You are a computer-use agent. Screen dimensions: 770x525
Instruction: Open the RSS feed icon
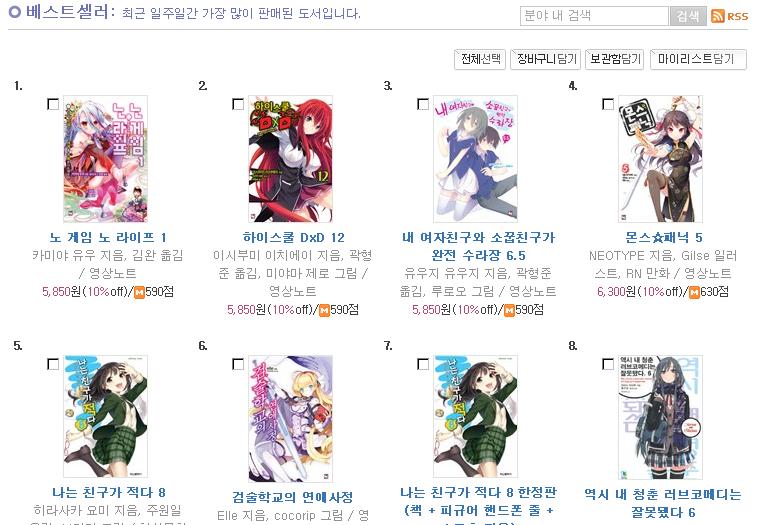(x=730, y=16)
